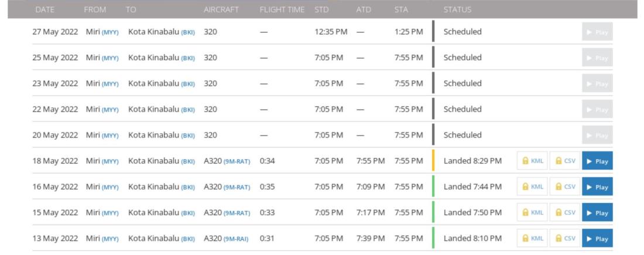Open 9M-RAI aircraft link on 13 May row
This screenshot has height=255, width=644.
pos(236,239)
